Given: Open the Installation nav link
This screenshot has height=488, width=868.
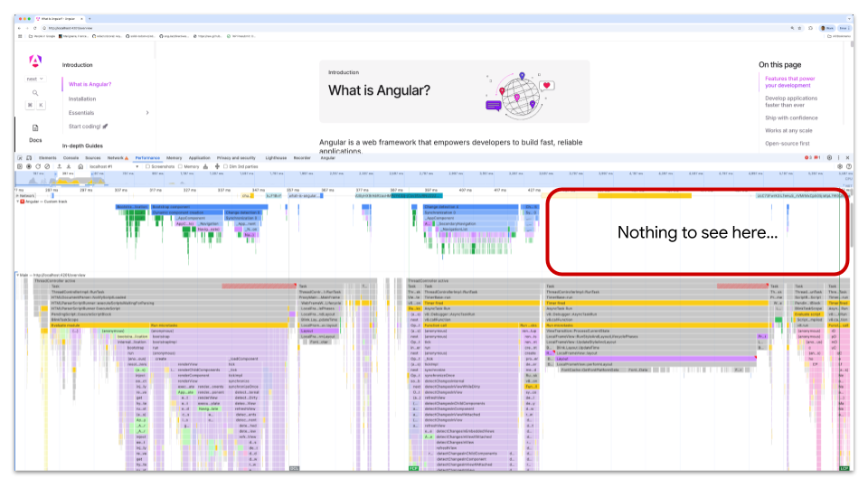Looking at the screenshot, I should (x=82, y=99).
